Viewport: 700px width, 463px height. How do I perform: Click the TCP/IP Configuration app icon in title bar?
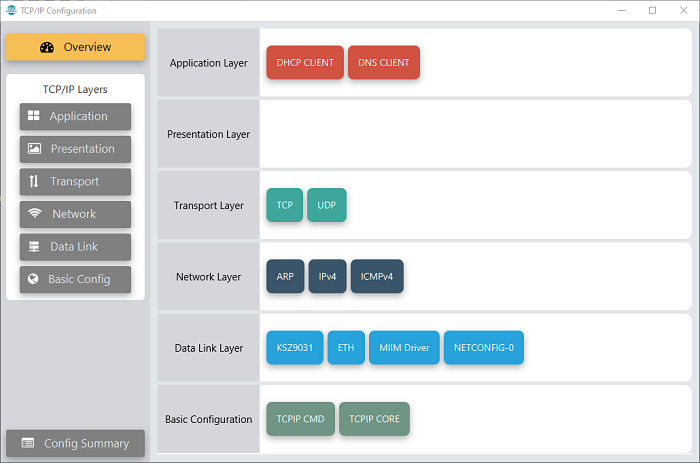pyautogui.click(x=11, y=10)
